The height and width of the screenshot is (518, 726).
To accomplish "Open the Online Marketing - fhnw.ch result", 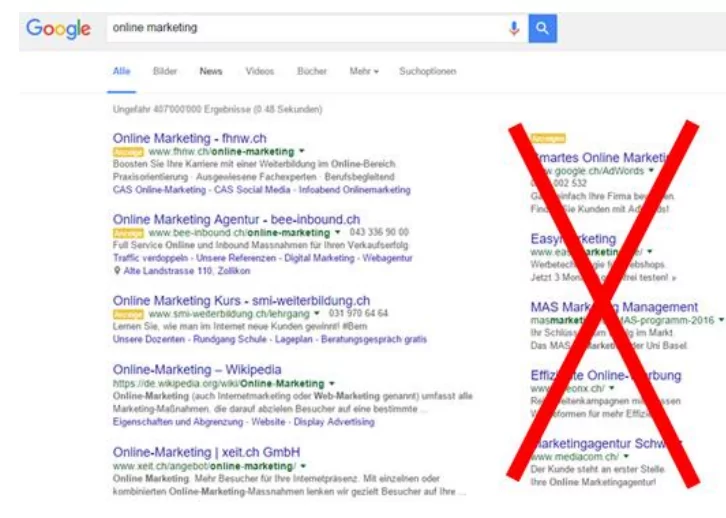I will (189, 138).
